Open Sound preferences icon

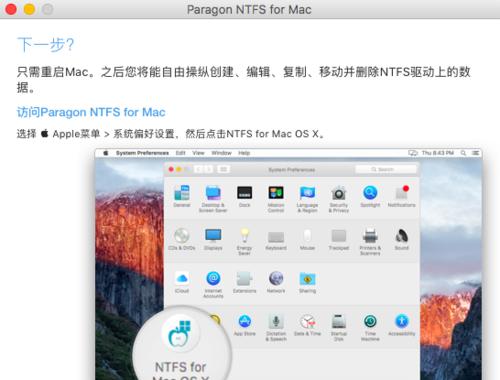[401, 236]
